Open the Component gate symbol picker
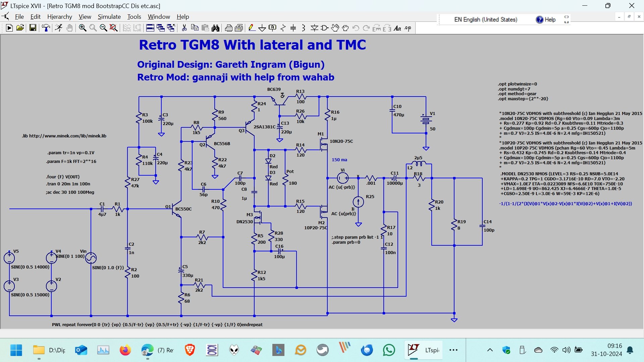Viewport: 644px width, 362px height. [x=325, y=28]
